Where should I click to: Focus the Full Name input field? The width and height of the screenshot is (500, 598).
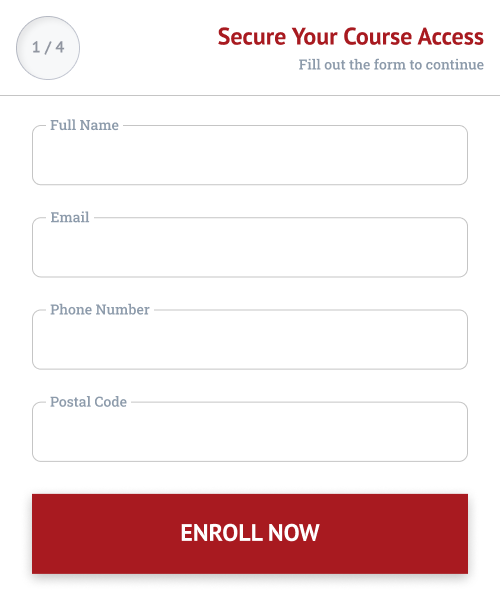point(250,155)
